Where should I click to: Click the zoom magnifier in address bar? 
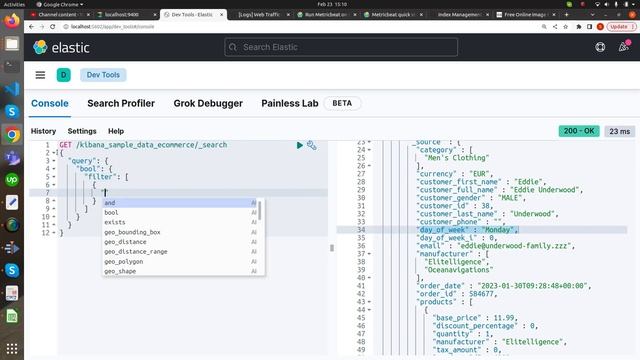click(x=544, y=27)
